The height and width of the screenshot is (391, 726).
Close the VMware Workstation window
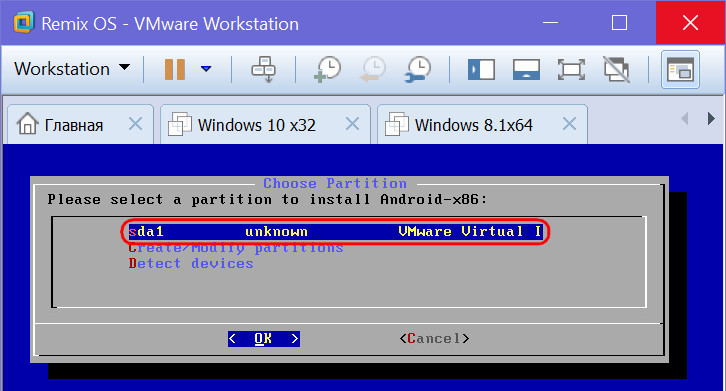pos(690,23)
